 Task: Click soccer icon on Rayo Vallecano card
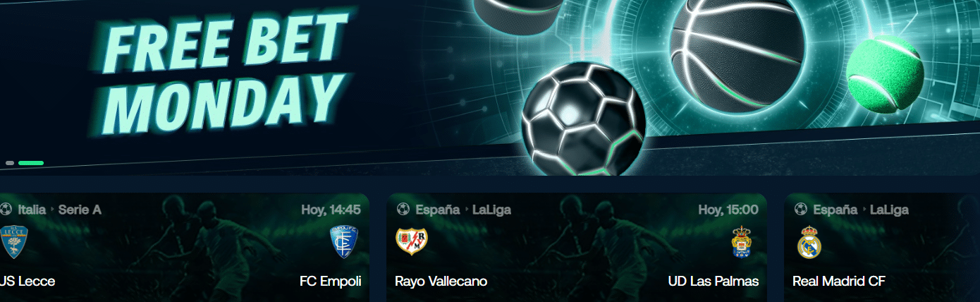(403, 210)
